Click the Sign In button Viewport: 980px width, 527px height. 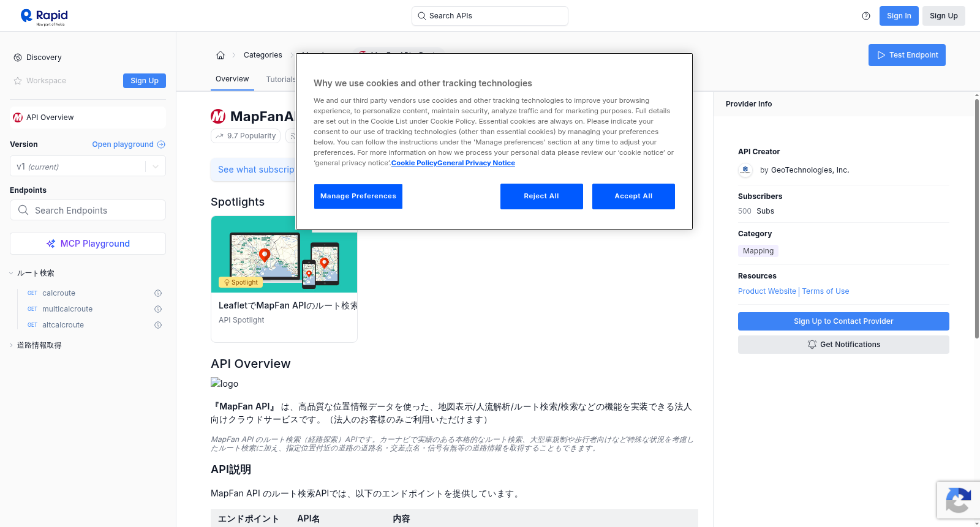point(899,16)
